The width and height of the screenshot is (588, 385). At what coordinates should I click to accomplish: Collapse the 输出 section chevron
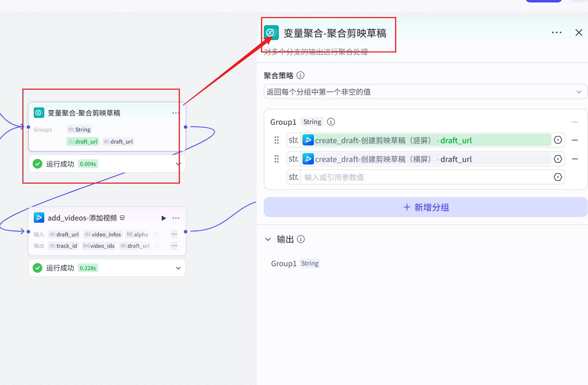pyautogui.click(x=268, y=239)
